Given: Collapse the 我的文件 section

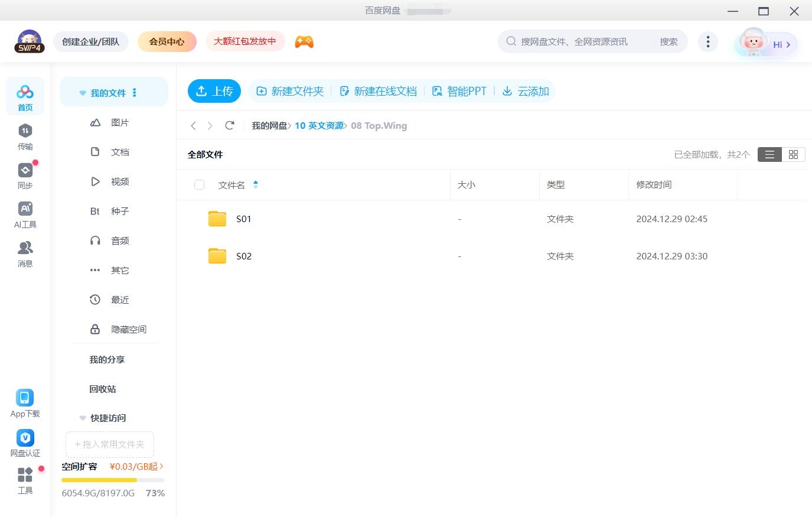Looking at the screenshot, I should (x=82, y=92).
